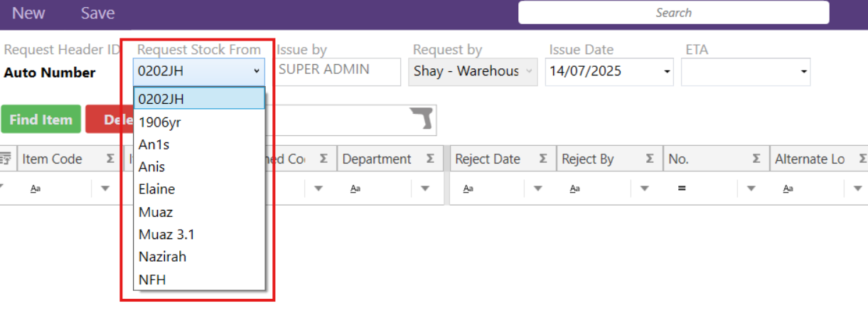Image resolution: width=868 pixels, height=313 pixels.
Task: Click the green Find Item button
Action: [41, 120]
